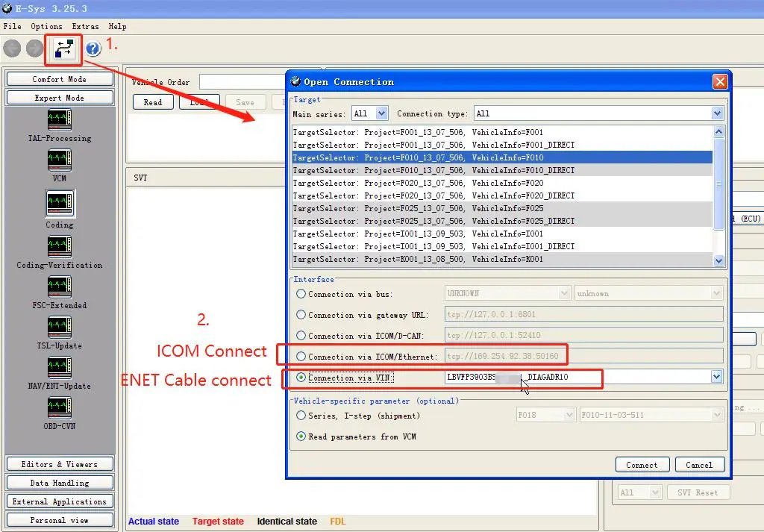Launch FSC-Extended via its icon
Viewport: 764px width, 532px height.
pos(60,287)
